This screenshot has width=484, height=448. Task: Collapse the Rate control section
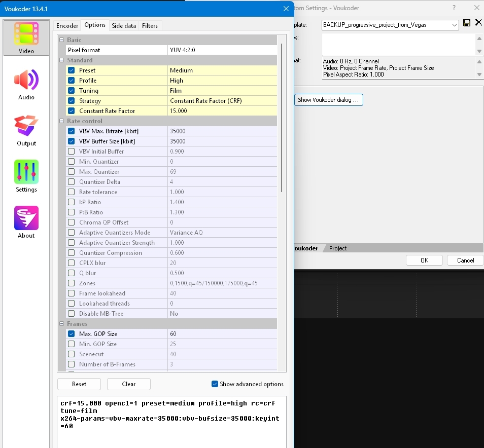coord(62,121)
